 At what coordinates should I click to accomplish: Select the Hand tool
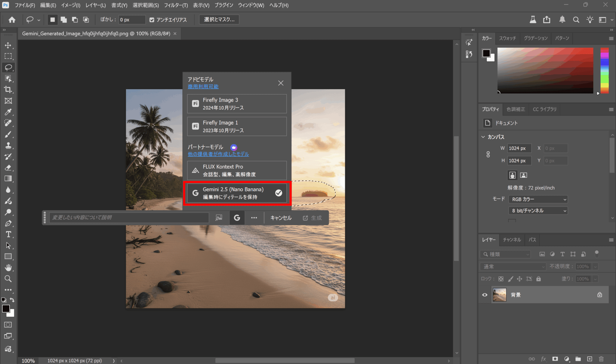coord(8,267)
